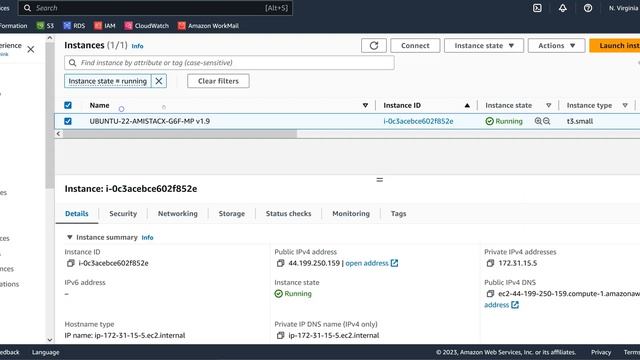Open instance ID link i-0c3acebce602f852e in table

(x=418, y=121)
